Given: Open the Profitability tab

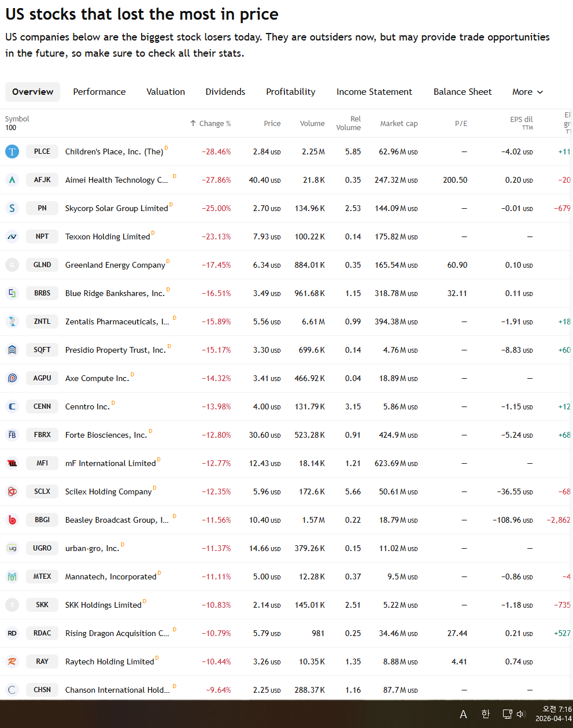Looking at the screenshot, I should [x=291, y=92].
